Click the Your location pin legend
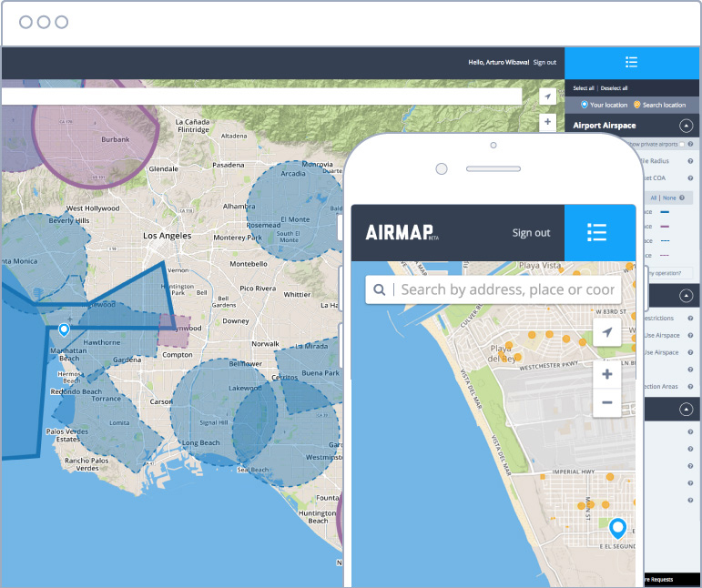This screenshot has height=588, width=702. coord(604,105)
